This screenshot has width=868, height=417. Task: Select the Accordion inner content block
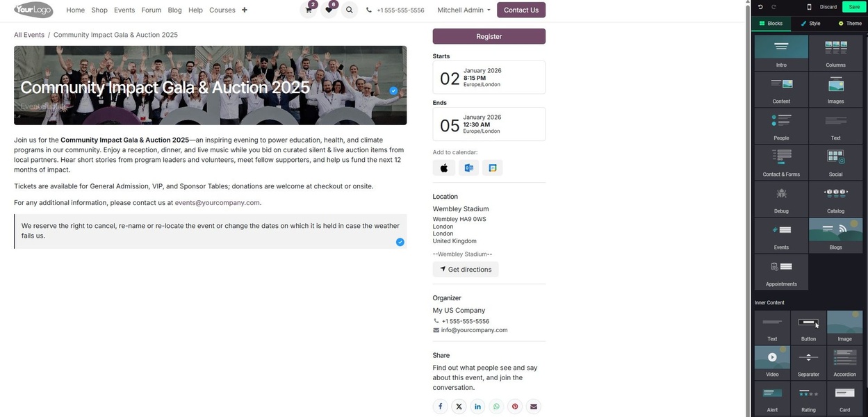[x=844, y=363]
